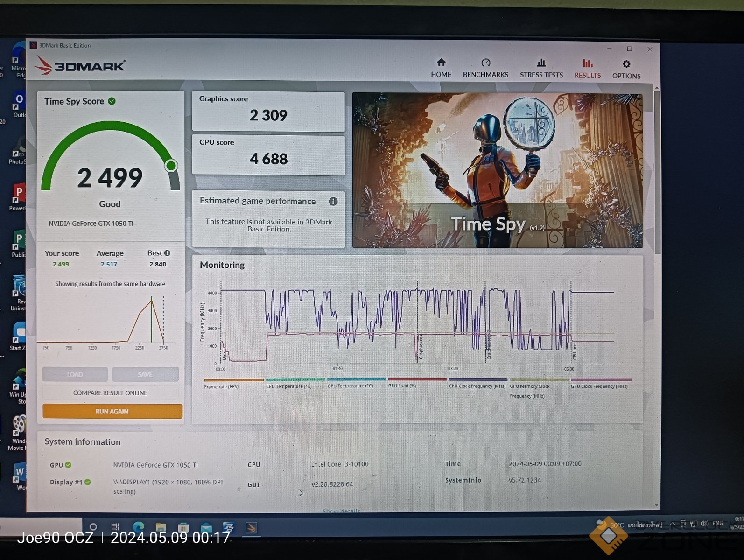Click the CPU score value 4 688
This screenshot has height=560, width=744.
click(268, 159)
